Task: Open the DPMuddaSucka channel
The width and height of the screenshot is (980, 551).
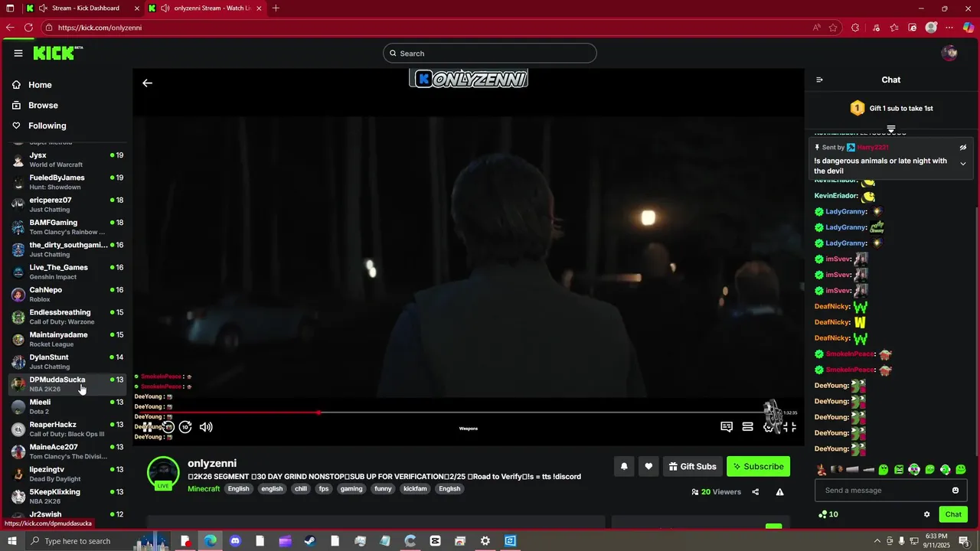Action: point(67,384)
